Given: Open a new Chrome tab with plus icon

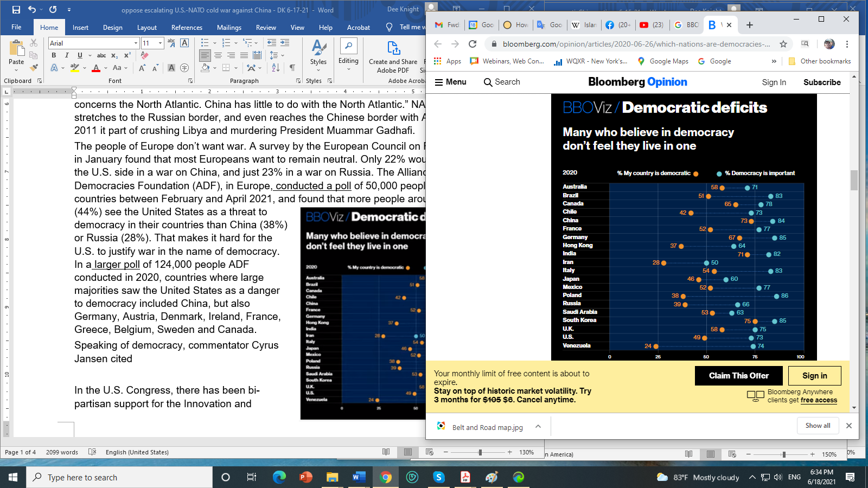Looking at the screenshot, I should (750, 25).
